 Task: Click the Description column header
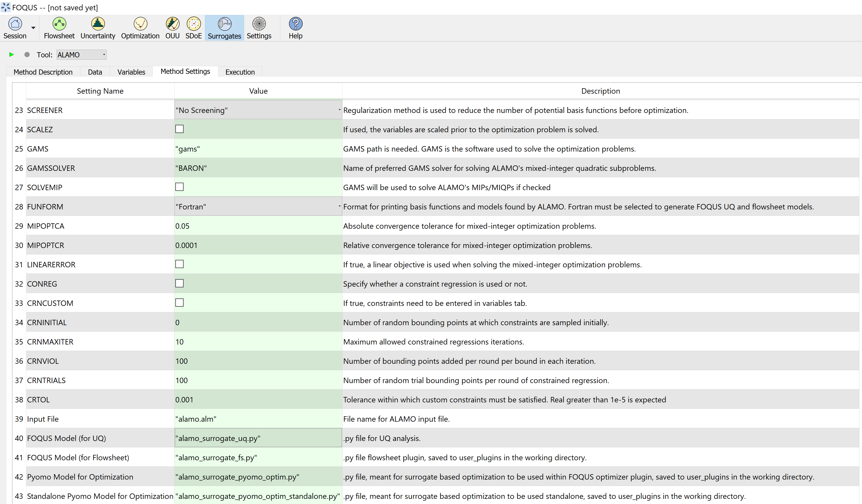point(601,91)
